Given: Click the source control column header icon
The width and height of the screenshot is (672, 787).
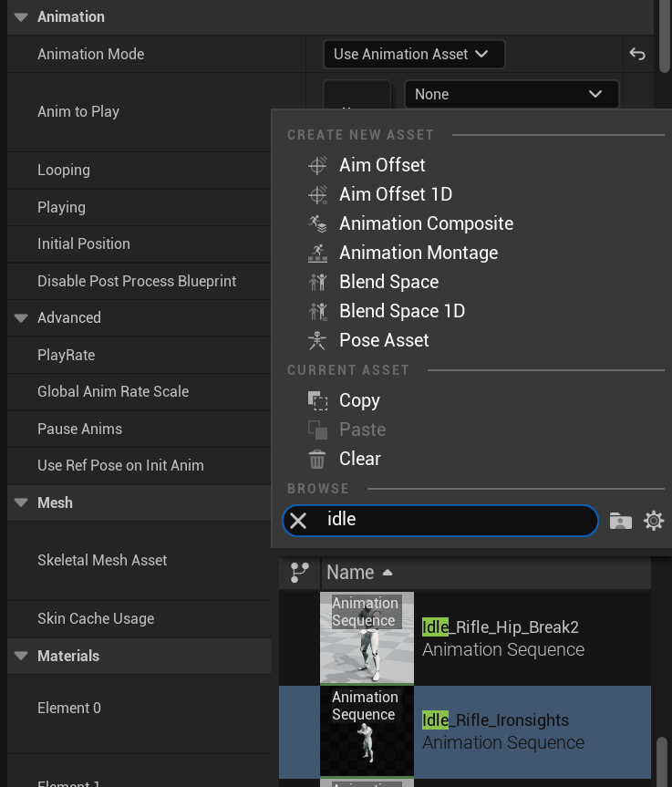Looking at the screenshot, I should click(x=300, y=572).
